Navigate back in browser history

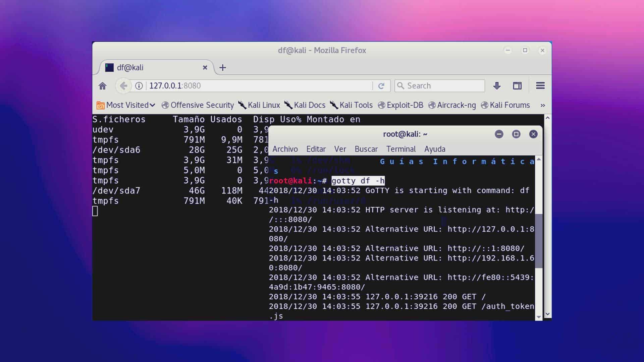(123, 86)
